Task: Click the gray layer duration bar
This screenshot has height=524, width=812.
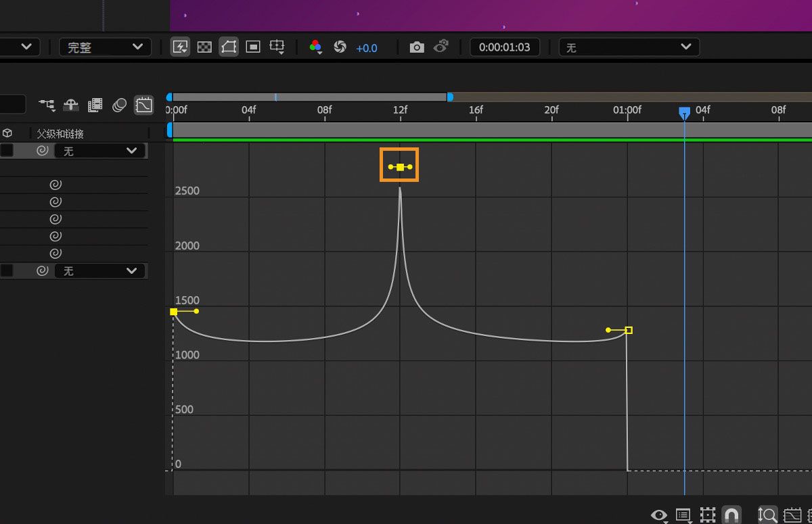Action: (493, 129)
